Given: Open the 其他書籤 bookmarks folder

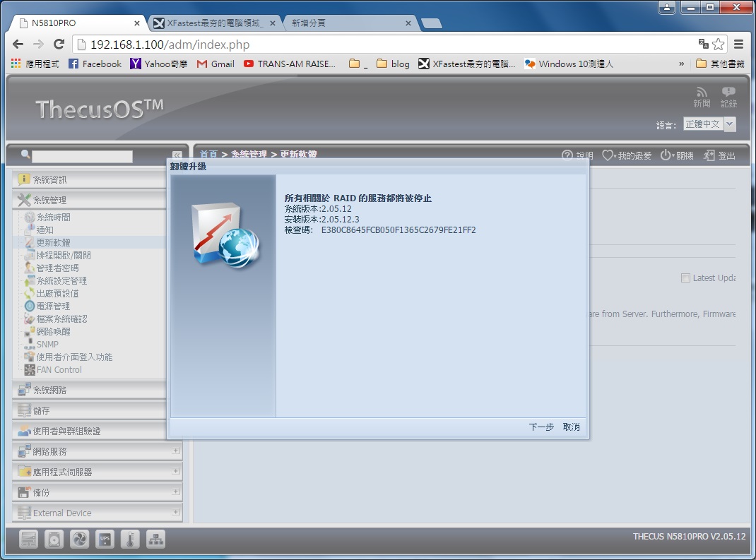Looking at the screenshot, I should (721, 64).
